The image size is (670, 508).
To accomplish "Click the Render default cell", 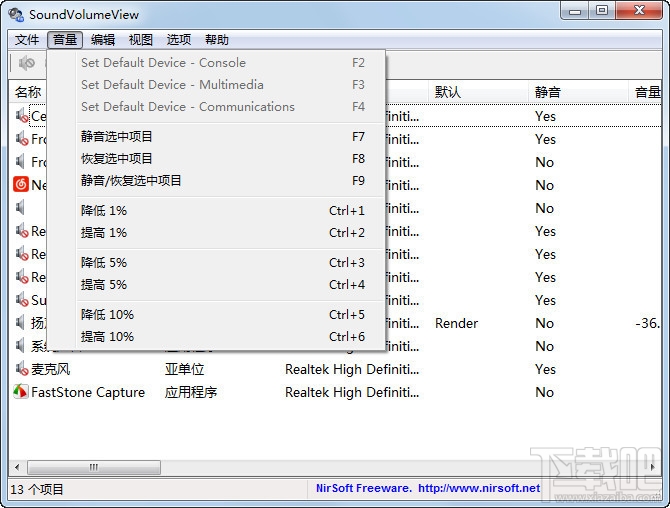I will click(x=456, y=323).
